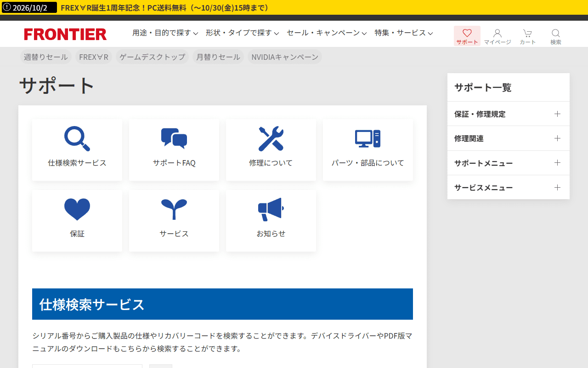Viewport: 588px width, 368px height.
Task: Open 保証 heart icon card
Action: (x=77, y=221)
